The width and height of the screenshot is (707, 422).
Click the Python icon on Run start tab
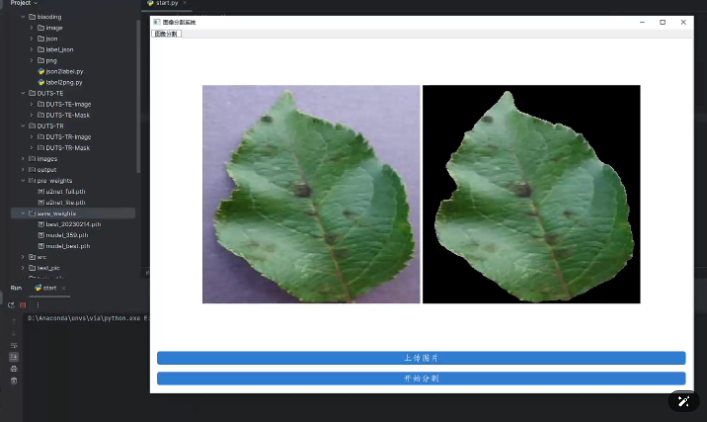pyautogui.click(x=38, y=288)
